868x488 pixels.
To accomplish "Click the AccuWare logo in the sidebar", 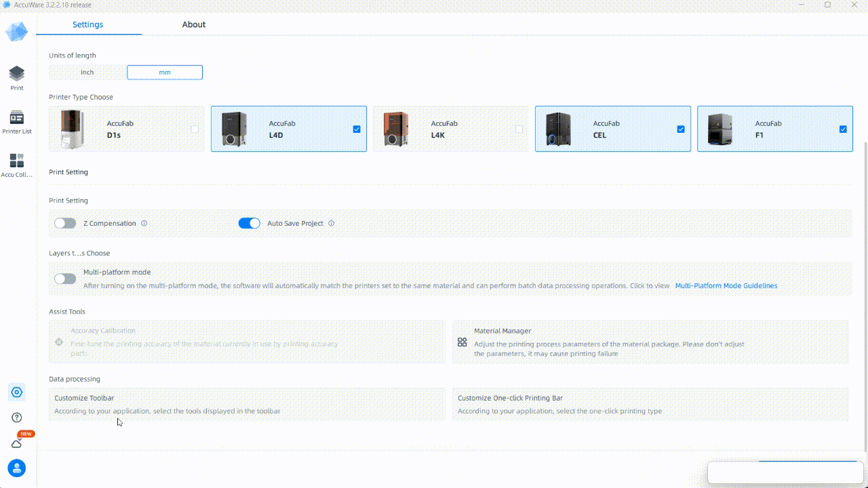I will coord(17,31).
